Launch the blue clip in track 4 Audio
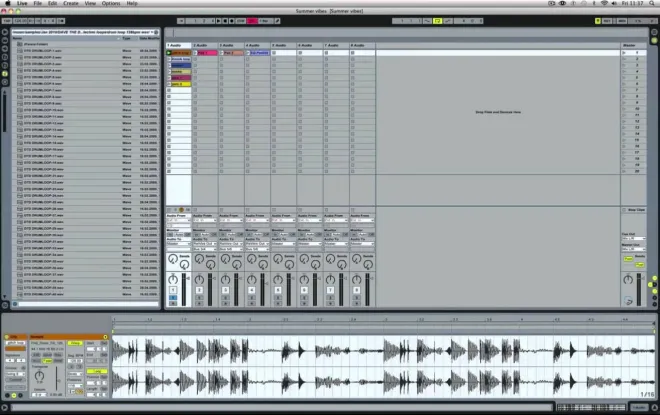Screen dimensions: 660x415 [x=248, y=53]
